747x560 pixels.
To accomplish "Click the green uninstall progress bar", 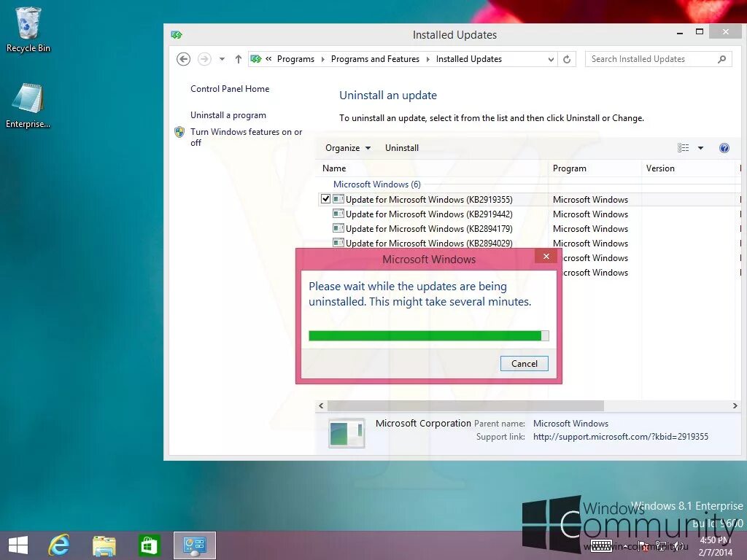I will tap(429, 335).
